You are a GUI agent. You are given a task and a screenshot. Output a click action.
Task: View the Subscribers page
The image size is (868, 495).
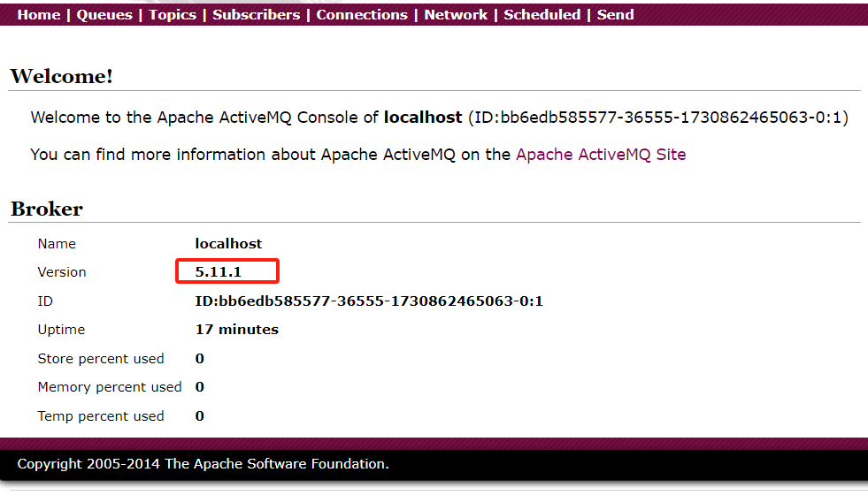tap(256, 15)
